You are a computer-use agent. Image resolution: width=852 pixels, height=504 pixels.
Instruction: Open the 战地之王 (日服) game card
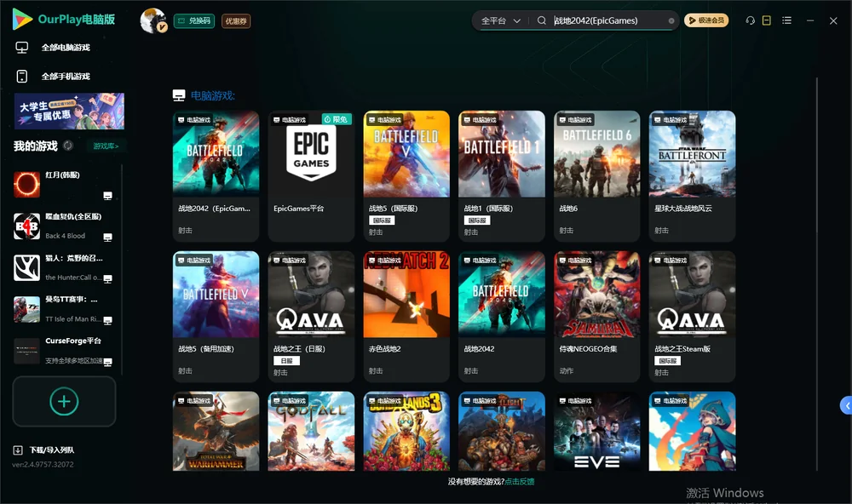click(x=311, y=317)
